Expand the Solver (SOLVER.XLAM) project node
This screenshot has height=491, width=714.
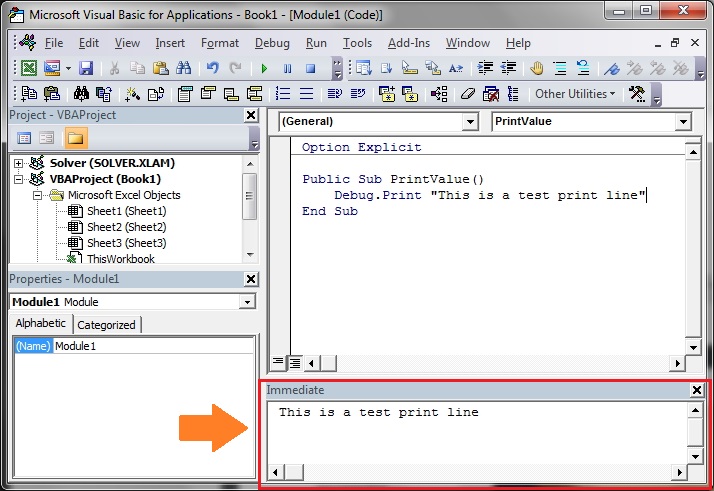click(x=19, y=163)
